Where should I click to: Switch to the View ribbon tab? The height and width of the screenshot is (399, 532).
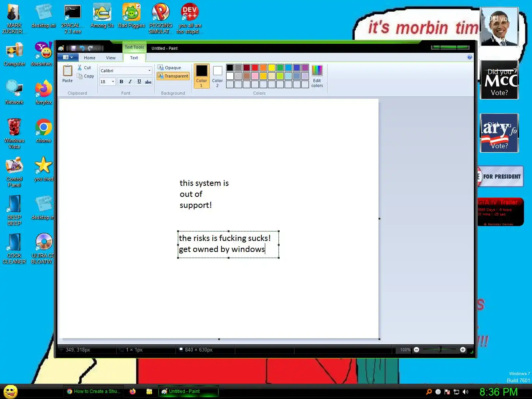pos(111,58)
